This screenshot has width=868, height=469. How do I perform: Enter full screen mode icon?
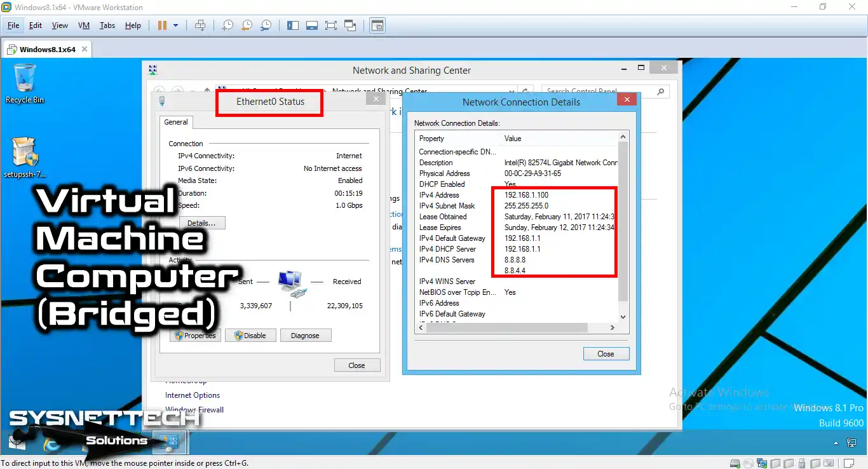(331, 25)
